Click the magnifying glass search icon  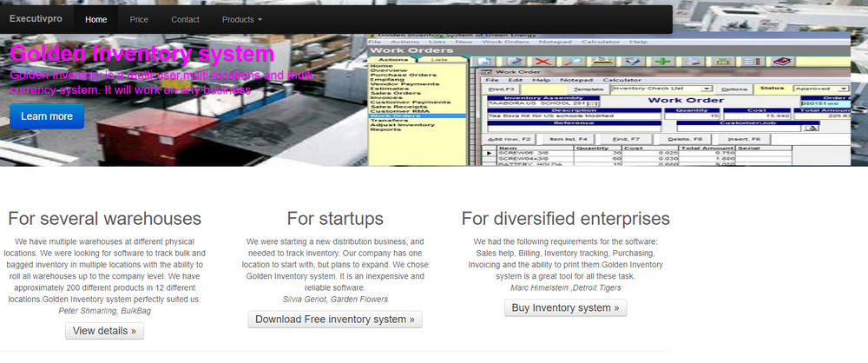(572, 62)
